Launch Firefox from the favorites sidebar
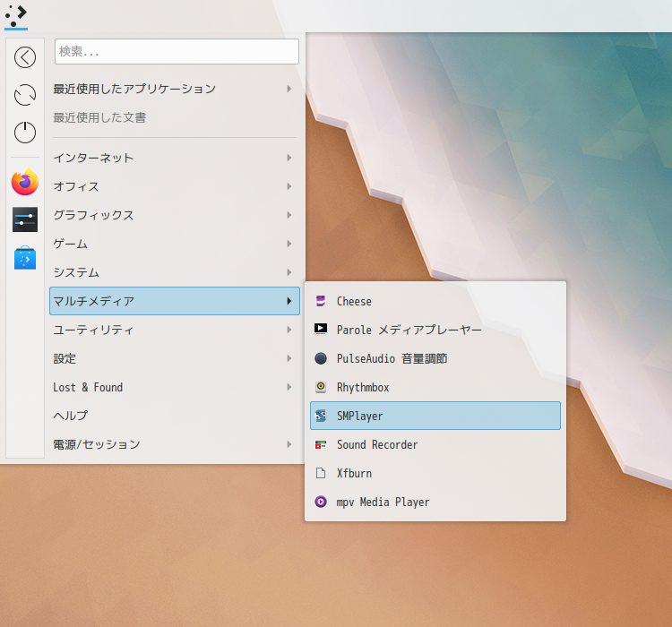Image resolution: width=672 pixels, height=627 pixels. (25, 182)
